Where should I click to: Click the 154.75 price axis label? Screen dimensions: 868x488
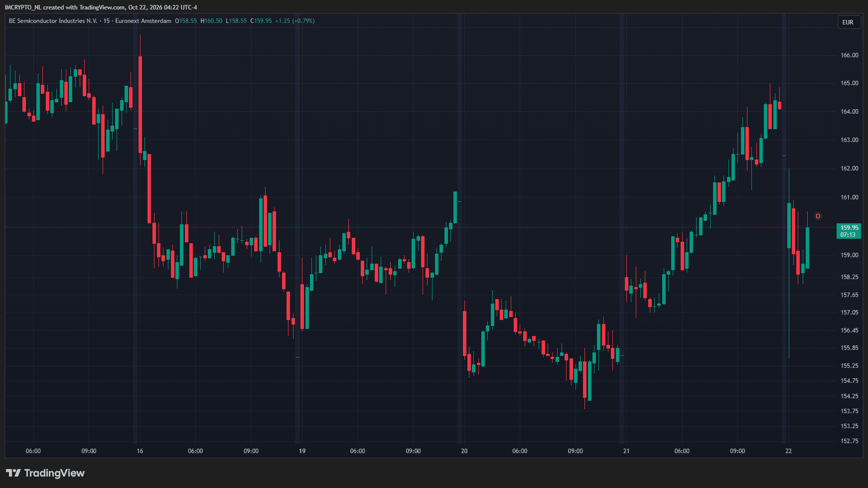(850, 381)
